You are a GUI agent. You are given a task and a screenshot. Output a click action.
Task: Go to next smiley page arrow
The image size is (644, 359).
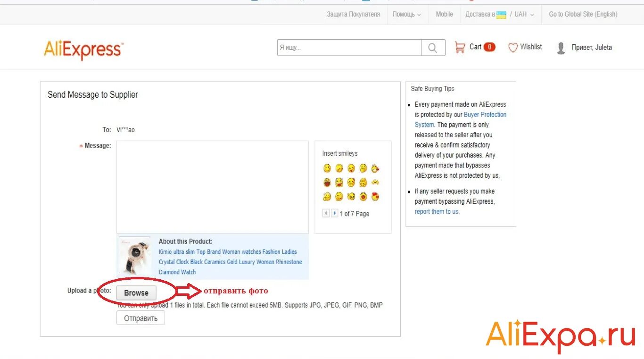click(x=334, y=213)
